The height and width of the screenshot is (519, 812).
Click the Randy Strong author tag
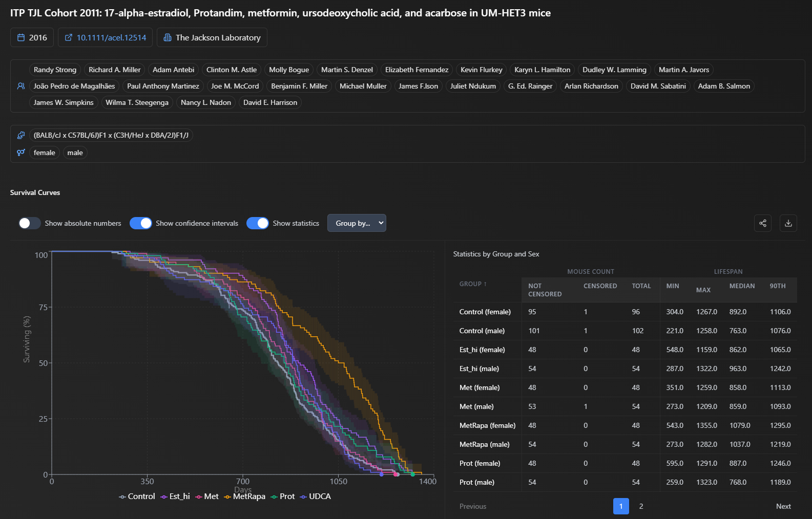55,70
